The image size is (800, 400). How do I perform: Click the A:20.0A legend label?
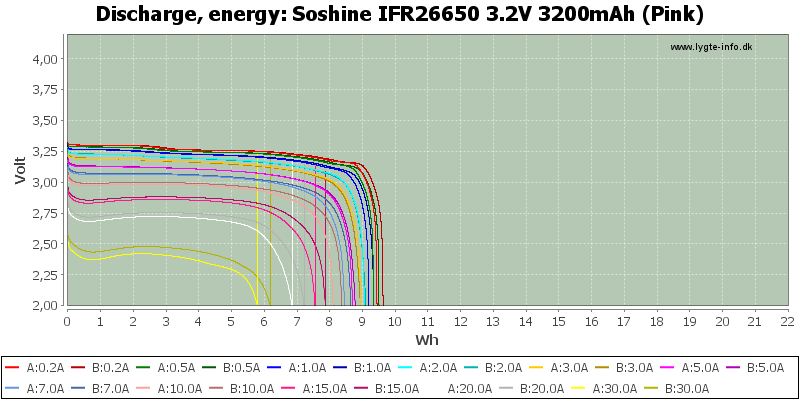click(469, 389)
